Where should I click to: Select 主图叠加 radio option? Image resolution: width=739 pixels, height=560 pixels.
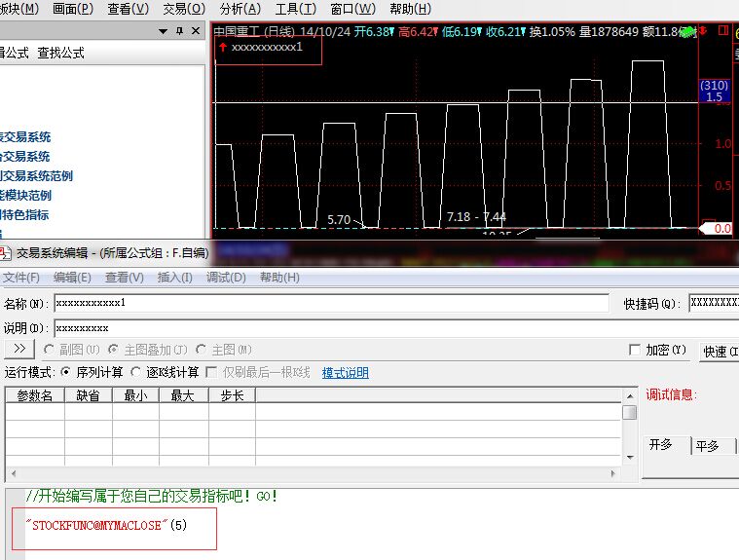click(113, 350)
